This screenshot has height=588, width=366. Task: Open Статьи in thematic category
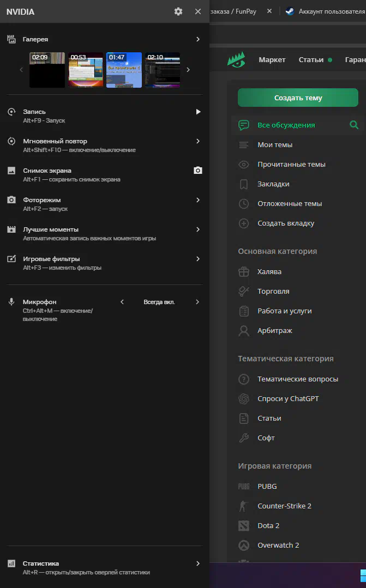269,418
